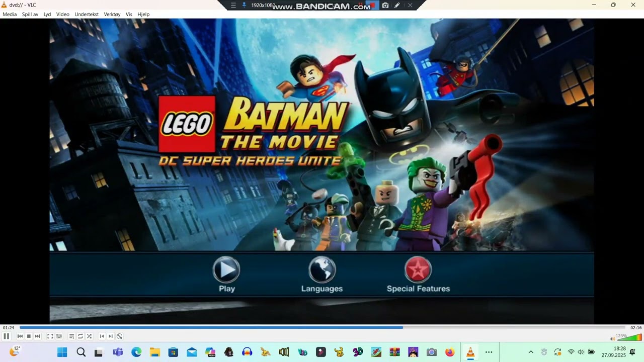Toggle loop repeat mode
644x362 pixels.
pyautogui.click(x=80, y=336)
